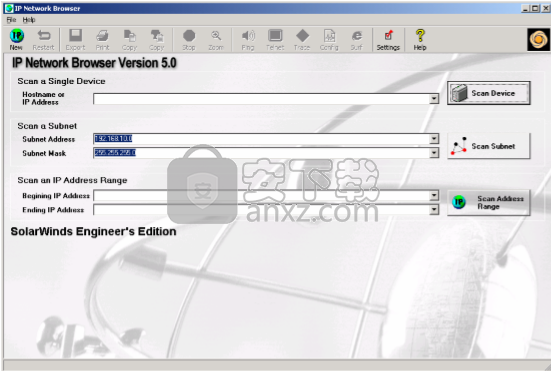Screen dimensions: 551x371
Task: Expand the Subnet Mask dropdown
Action: [x=434, y=153]
